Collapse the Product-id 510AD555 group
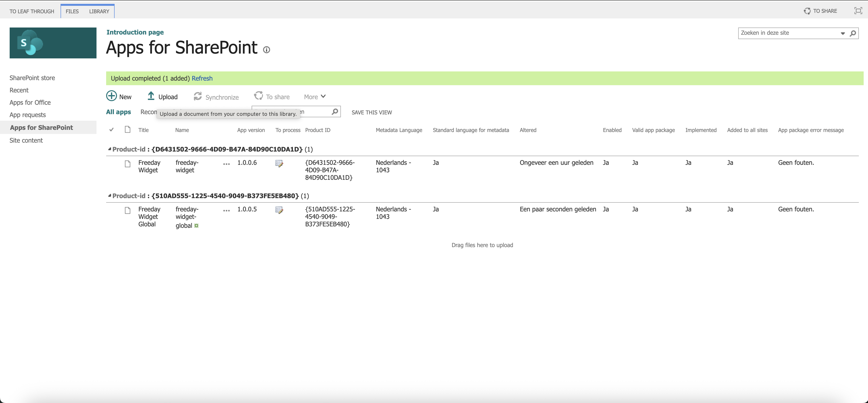 coord(110,195)
